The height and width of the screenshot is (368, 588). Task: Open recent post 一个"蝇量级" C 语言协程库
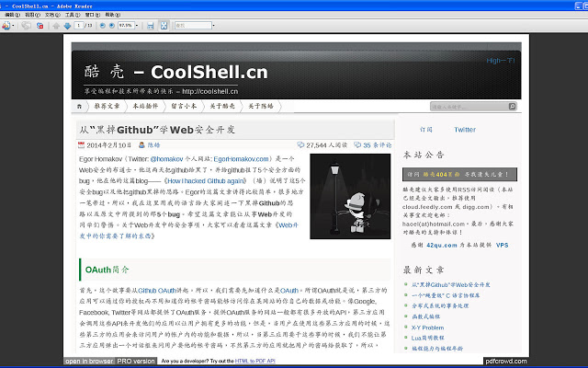coord(446,295)
